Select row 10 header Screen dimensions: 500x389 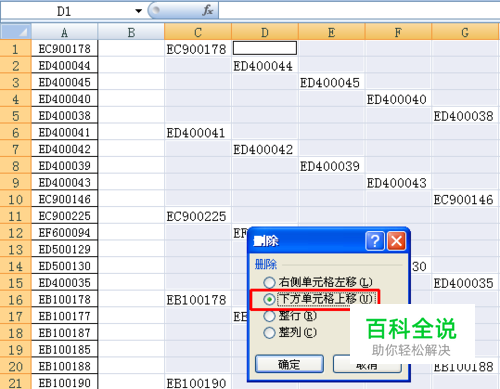pos(15,199)
